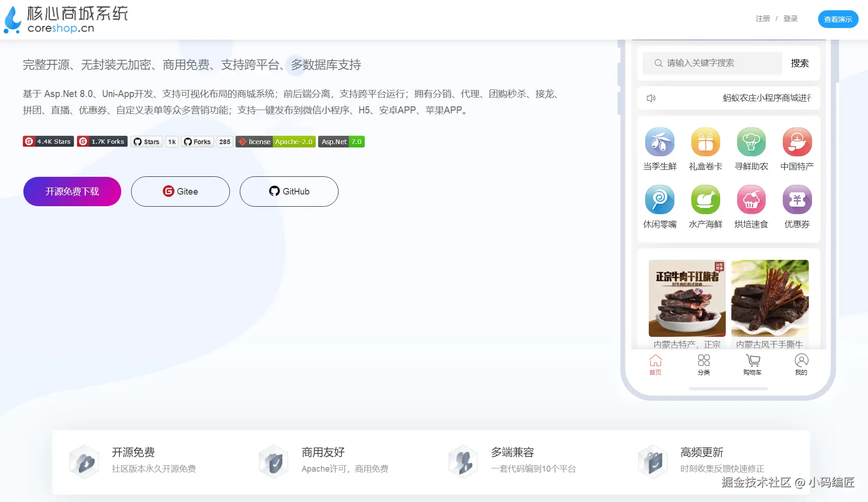Open the Gitee 4.4K Stars badge

[x=49, y=141]
